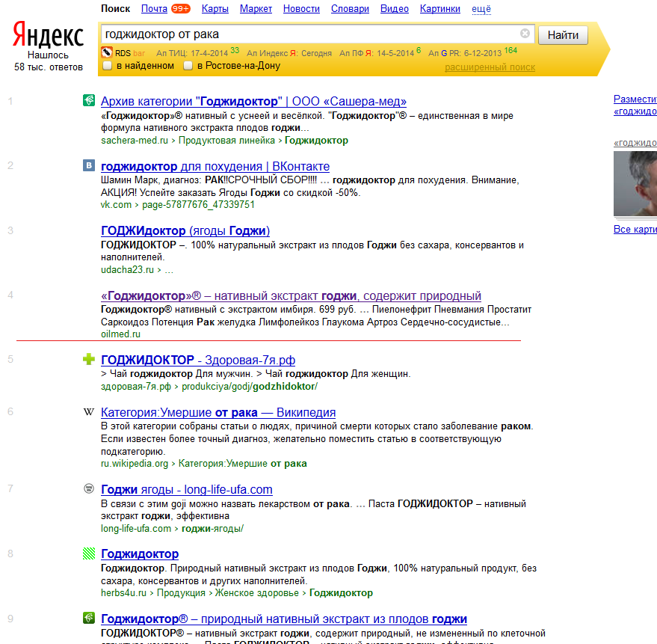Switch to the Почта service
This screenshot has width=657, height=644.
pyautogui.click(x=154, y=9)
